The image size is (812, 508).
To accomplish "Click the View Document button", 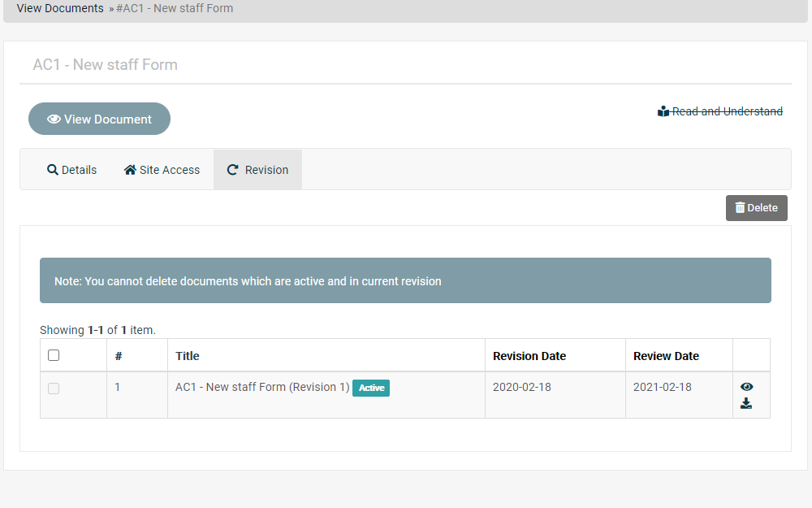I will (99, 119).
